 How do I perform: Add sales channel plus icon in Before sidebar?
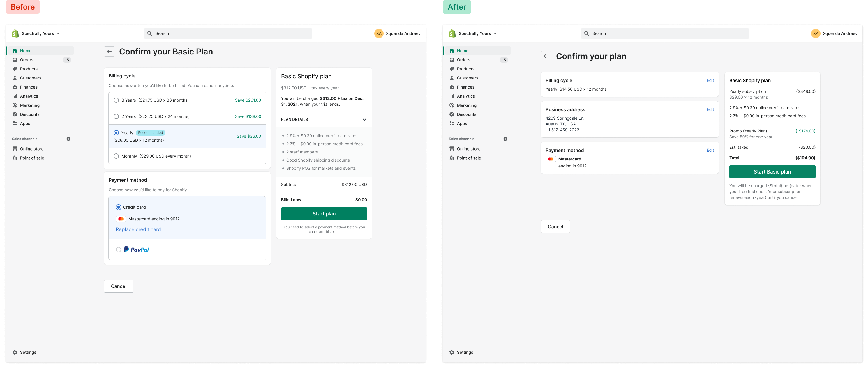(x=68, y=139)
